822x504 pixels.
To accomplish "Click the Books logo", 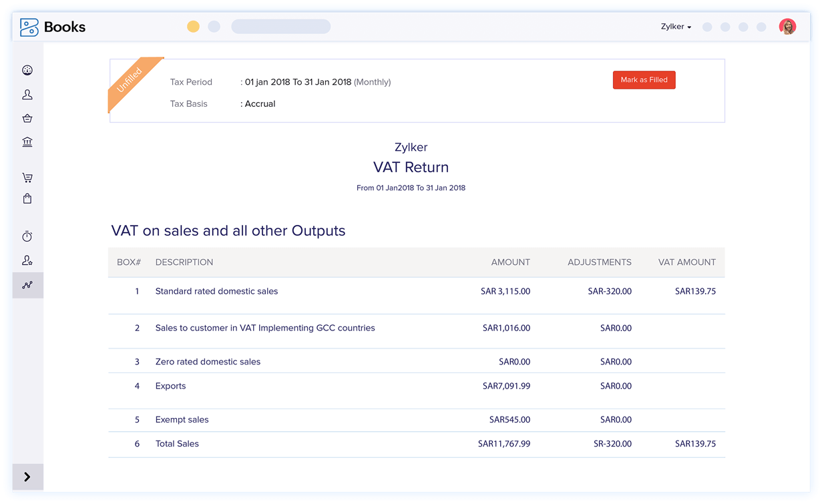I will (x=52, y=27).
